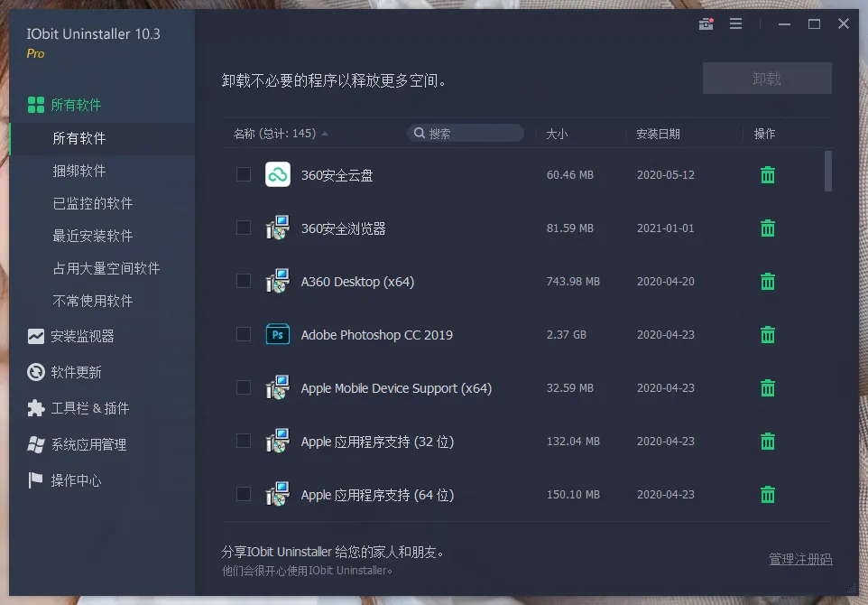
Task: Open the 操作中心 flag icon
Action: pyautogui.click(x=35, y=480)
